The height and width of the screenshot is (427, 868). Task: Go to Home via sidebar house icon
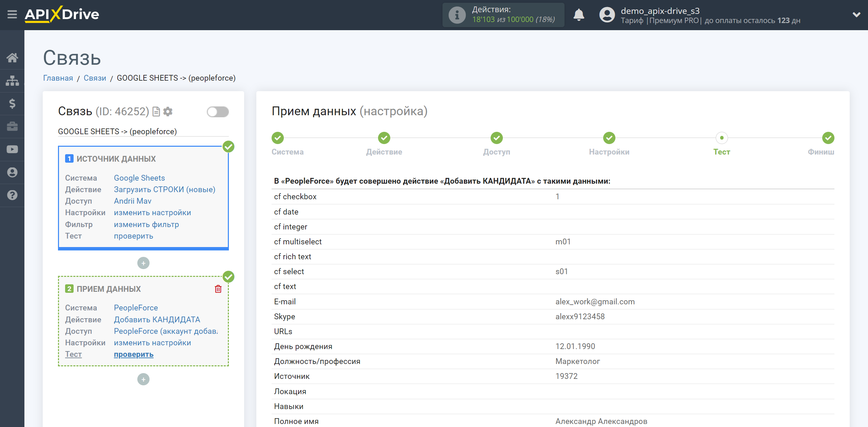[x=12, y=58]
